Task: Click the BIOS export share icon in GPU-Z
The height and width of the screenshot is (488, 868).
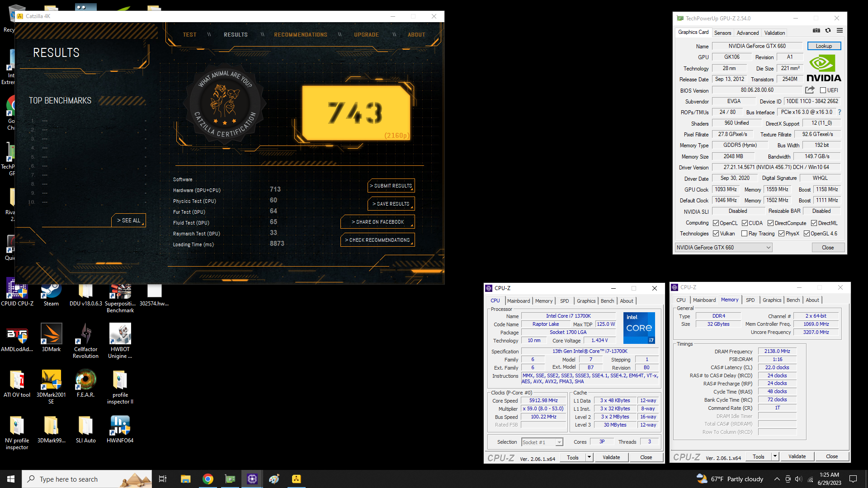Action: (810, 90)
